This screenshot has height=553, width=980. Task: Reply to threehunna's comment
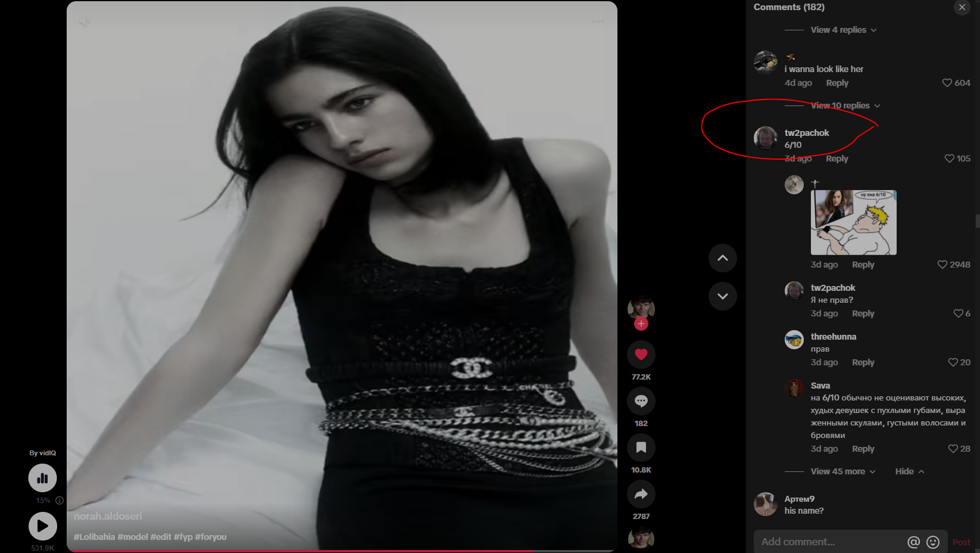click(863, 362)
